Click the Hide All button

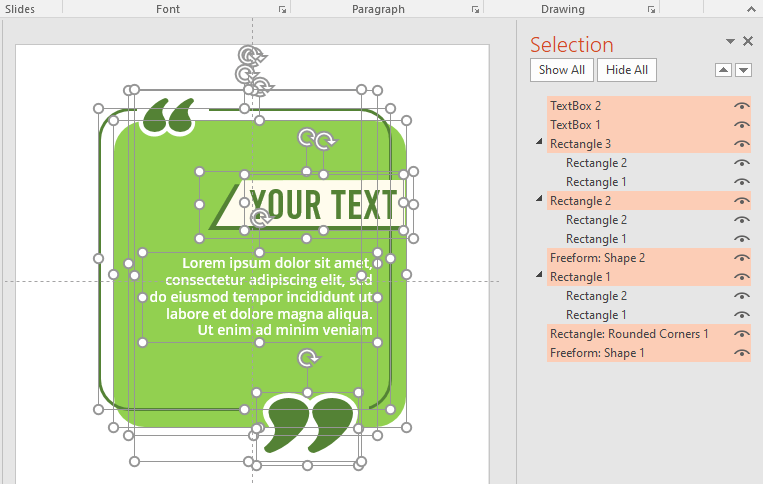coord(627,70)
